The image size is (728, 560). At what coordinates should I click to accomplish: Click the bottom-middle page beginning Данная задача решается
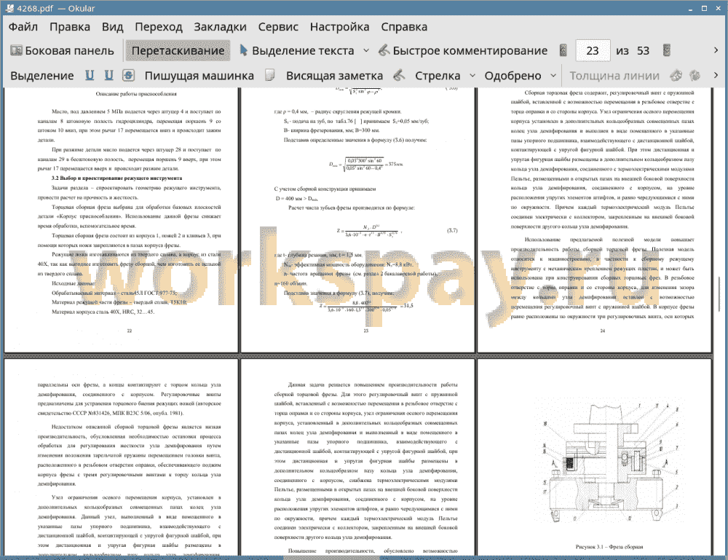[x=357, y=457]
